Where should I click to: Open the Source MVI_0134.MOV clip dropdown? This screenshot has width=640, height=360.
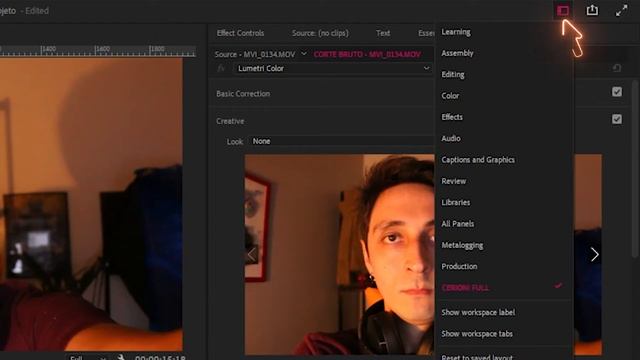304,54
